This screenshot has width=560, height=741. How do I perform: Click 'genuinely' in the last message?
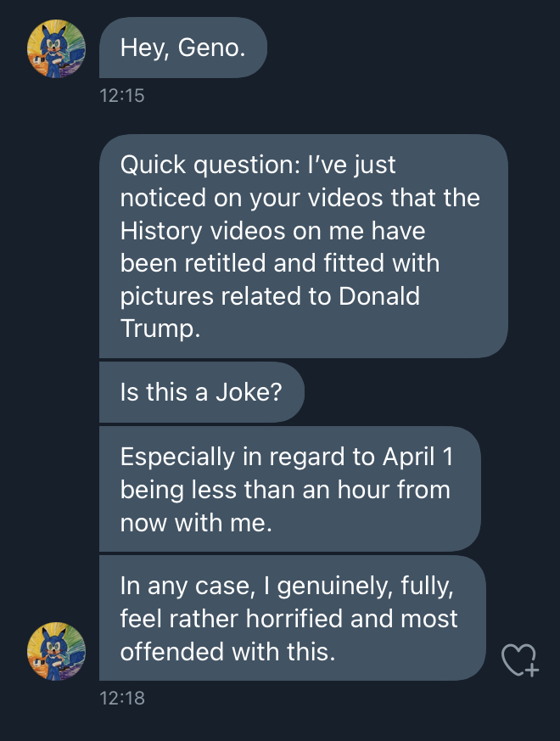(x=334, y=587)
